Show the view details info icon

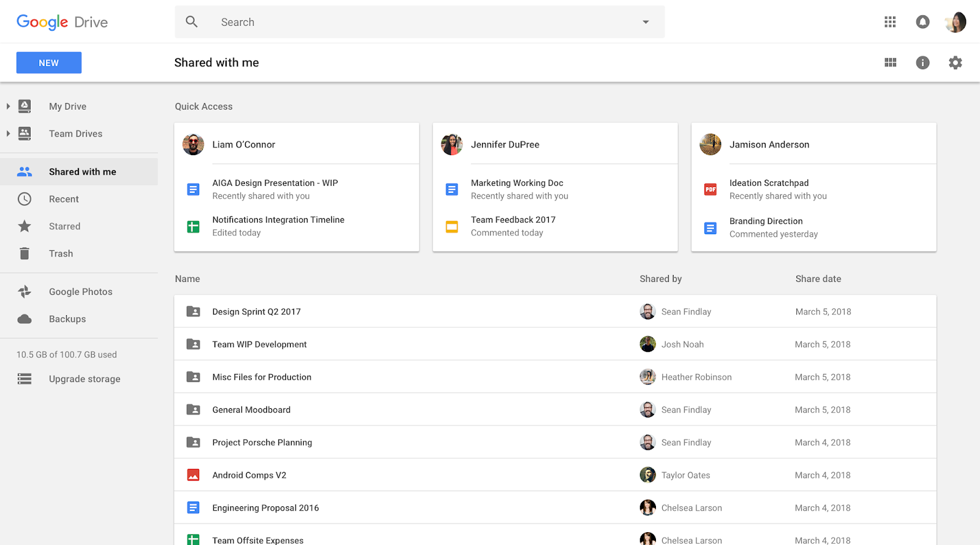(922, 63)
